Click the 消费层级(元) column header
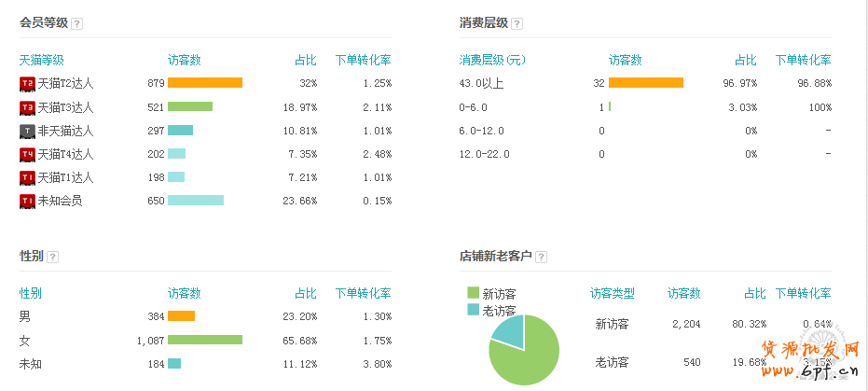The width and height of the screenshot is (868, 391). pyautogui.click(x=492, y=60)
